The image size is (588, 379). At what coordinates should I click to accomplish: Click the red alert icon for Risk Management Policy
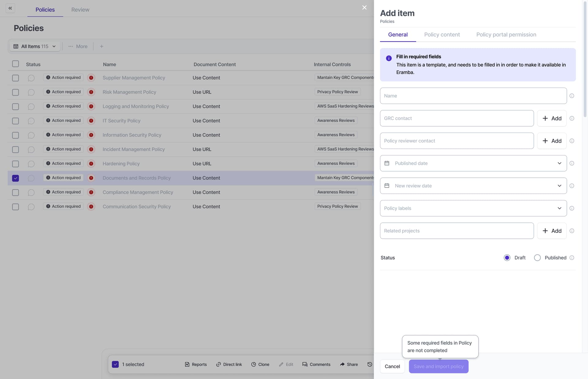(x=91, y=92)
